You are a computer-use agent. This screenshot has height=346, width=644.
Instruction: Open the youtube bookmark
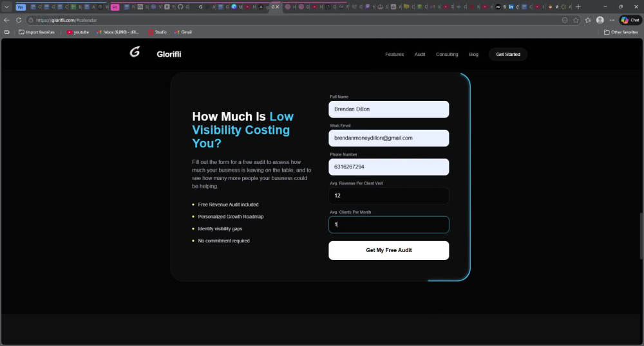tap(78, 32)
